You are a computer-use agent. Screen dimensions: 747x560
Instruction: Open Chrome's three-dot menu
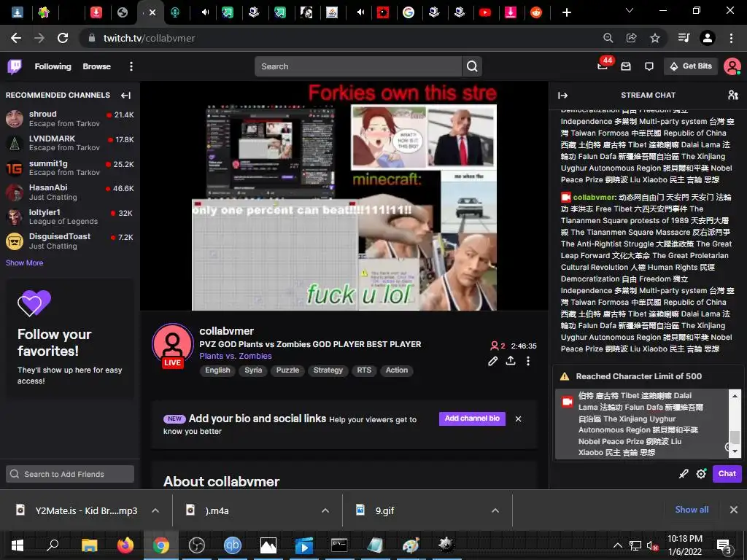(x=731, y=38)
